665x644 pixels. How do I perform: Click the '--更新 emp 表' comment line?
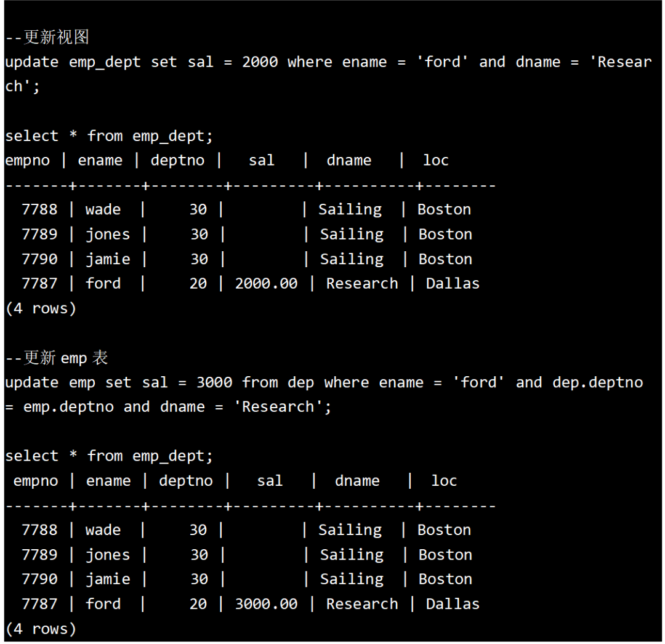click(x=57, y=358)
